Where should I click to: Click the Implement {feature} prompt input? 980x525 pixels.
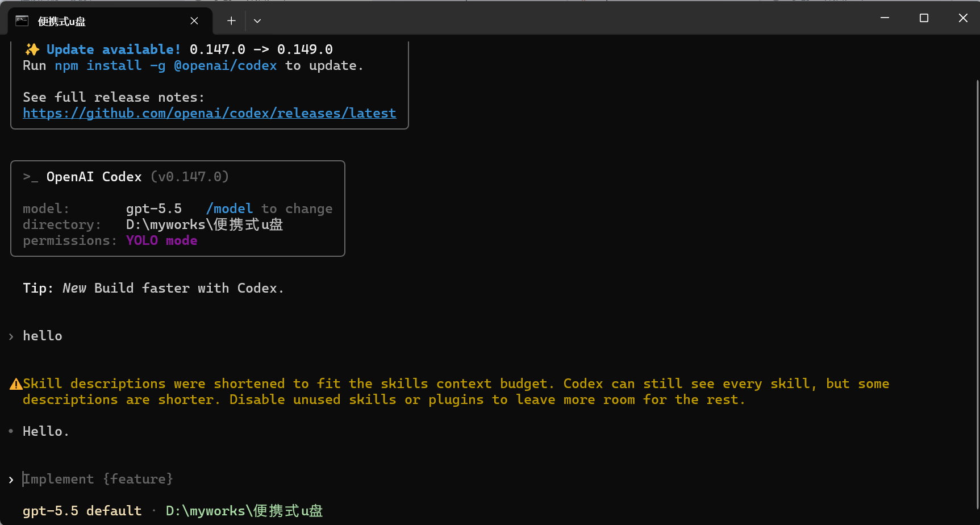click(x=98, y=479)
